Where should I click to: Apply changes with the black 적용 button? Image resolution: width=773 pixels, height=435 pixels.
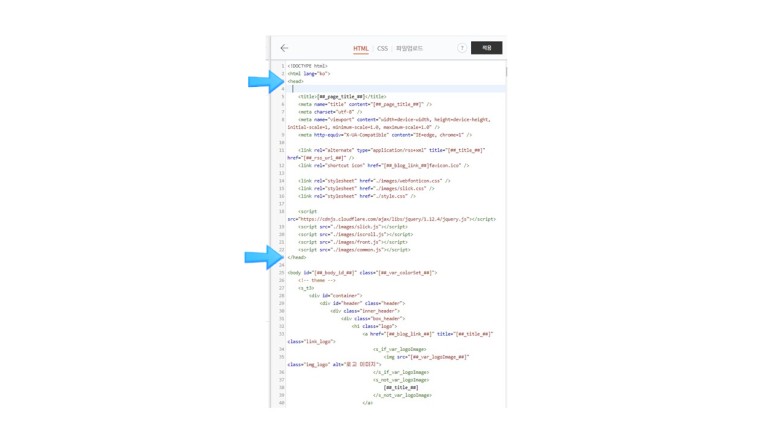point(487,48)
